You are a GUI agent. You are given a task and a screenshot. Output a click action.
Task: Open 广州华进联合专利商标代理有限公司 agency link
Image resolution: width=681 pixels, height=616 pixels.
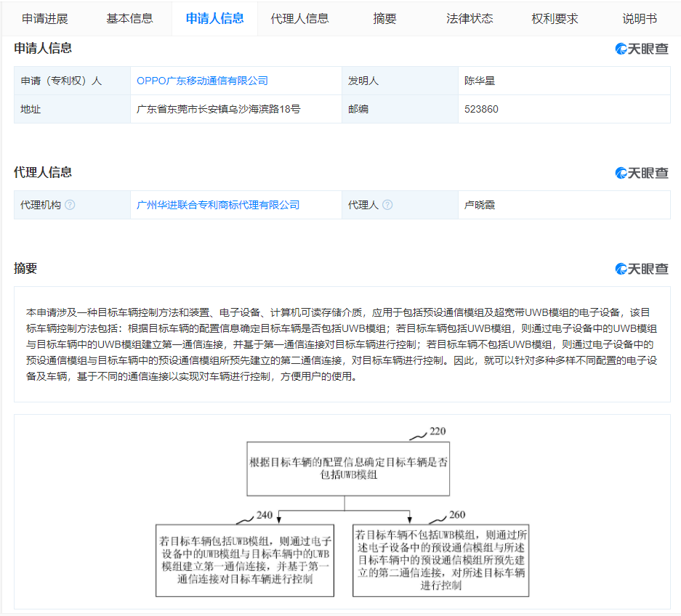tap(218, 205)
